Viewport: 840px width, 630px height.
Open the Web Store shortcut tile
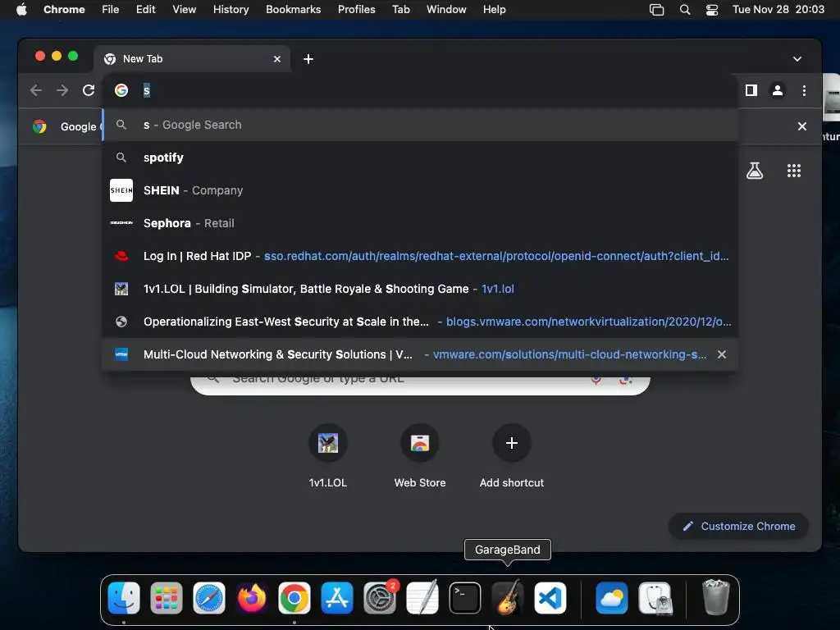pyautogui.click(x=420, y=454)
